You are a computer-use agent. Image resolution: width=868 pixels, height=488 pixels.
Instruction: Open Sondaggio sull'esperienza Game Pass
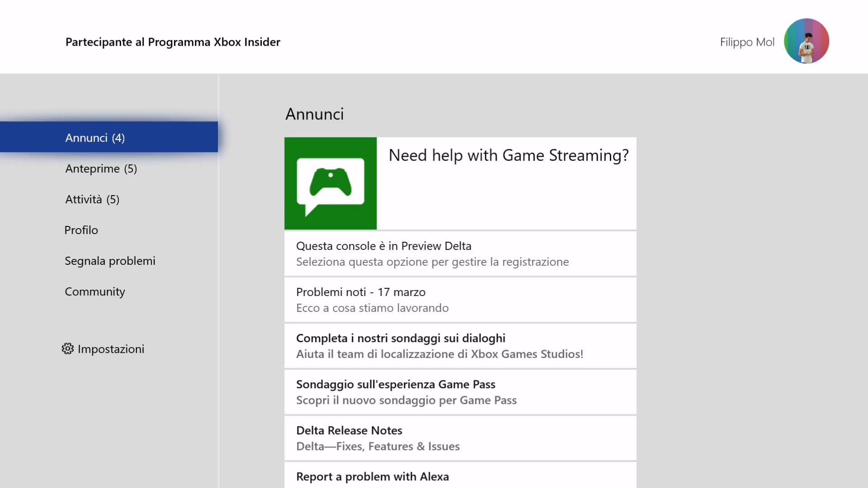tap(460, 392)
